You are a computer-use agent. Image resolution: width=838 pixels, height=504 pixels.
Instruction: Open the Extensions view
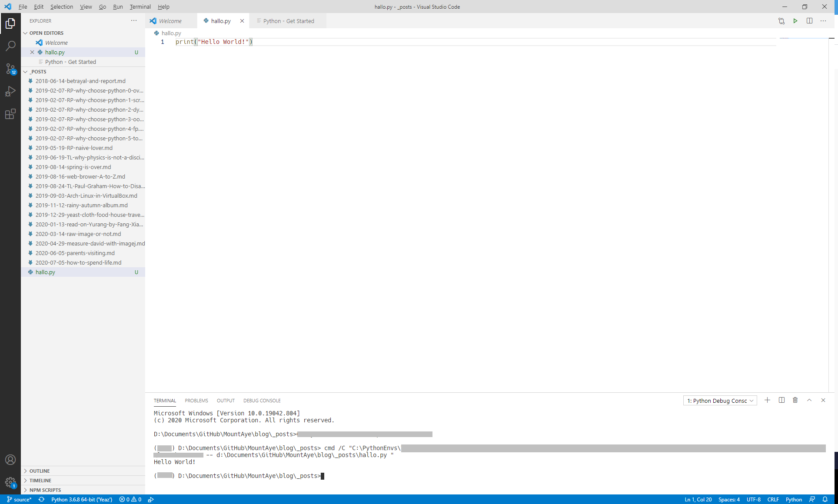10,114
